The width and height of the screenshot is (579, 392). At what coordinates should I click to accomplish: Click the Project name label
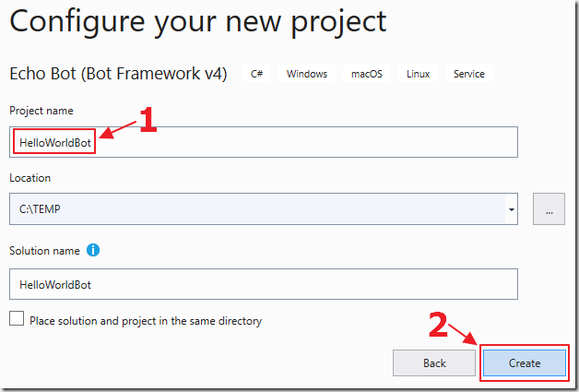(x=41, y=111)
